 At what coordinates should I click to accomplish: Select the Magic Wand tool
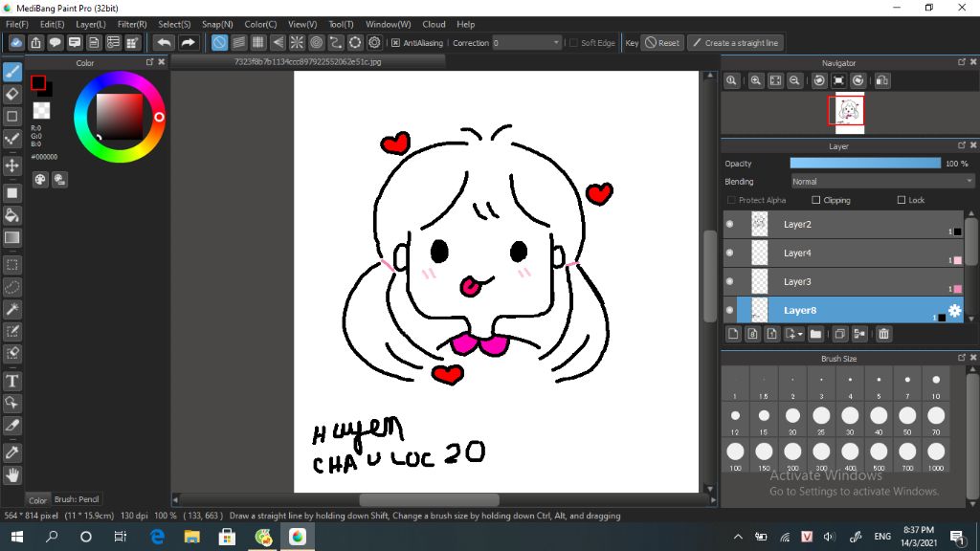pos(12,309)
